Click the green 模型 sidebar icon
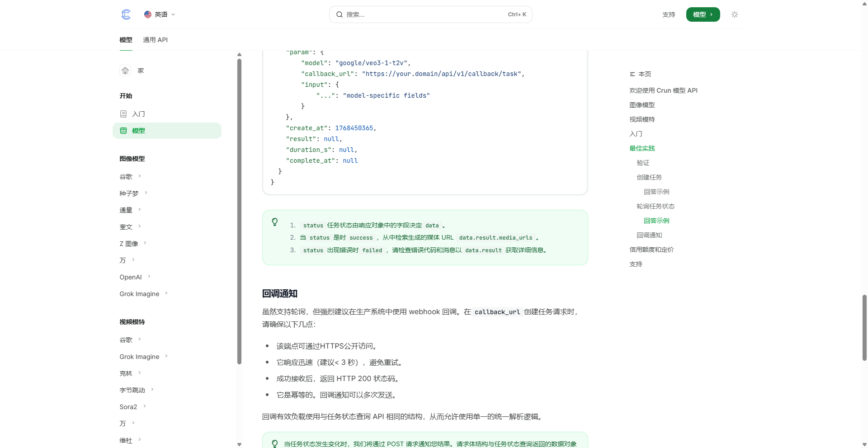Viewport: 868px width, 448px height. pyautogui.click(x=123, y=131)
